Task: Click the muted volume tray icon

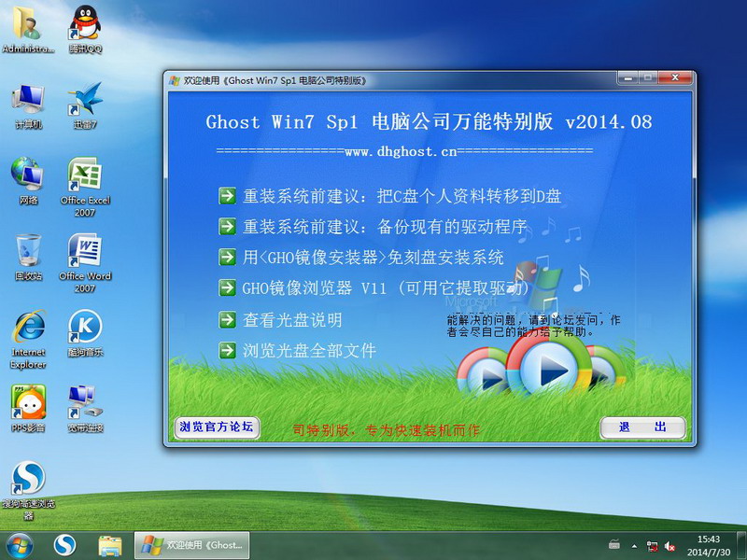Action: 669,546
